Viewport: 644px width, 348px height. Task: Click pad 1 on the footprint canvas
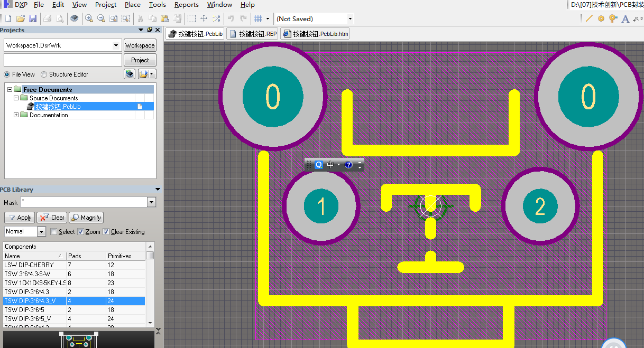(x=321, y=206)
